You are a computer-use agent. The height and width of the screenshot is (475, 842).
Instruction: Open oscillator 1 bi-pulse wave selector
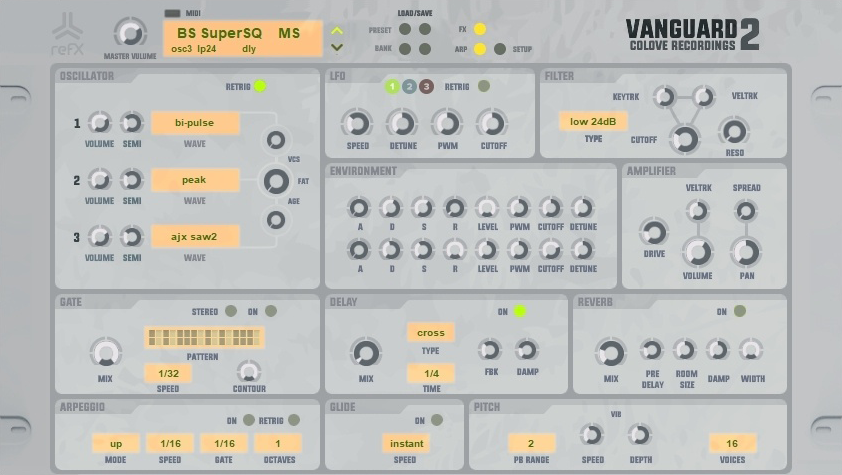click(195, 123)
